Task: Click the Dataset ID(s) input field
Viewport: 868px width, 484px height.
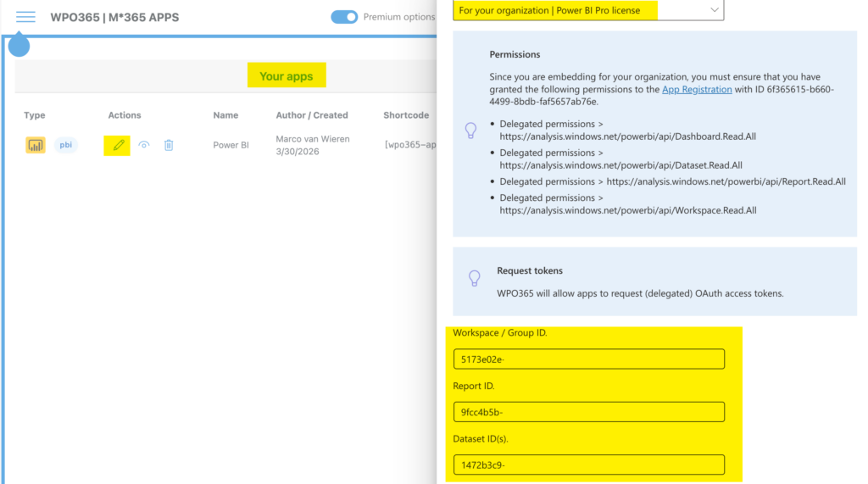Action: click(x=588, y=465)
